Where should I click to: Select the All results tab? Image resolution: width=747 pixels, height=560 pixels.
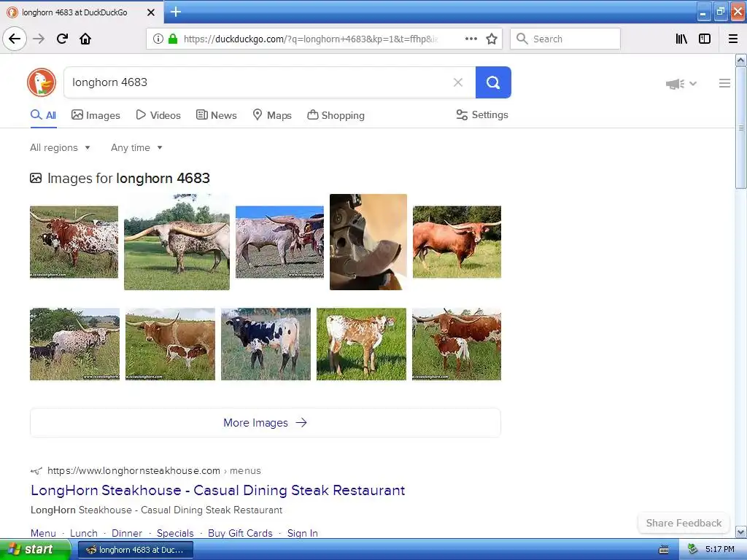43,115
